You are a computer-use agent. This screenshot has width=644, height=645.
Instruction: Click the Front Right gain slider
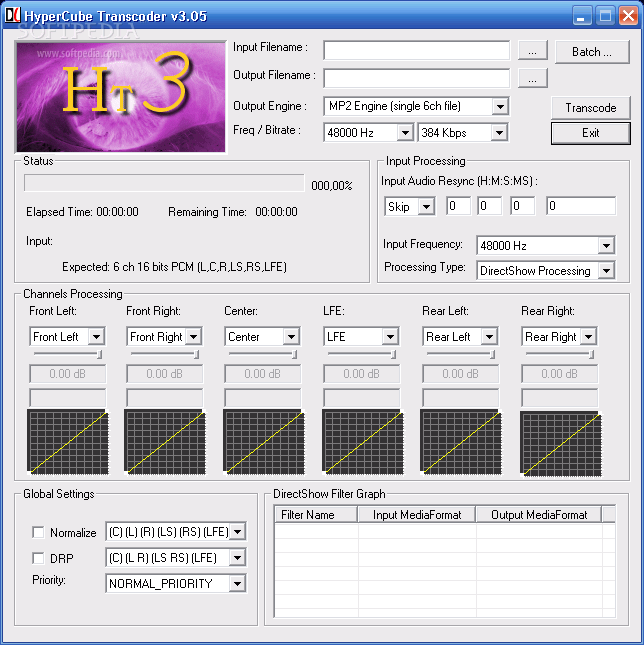(164, 354)
